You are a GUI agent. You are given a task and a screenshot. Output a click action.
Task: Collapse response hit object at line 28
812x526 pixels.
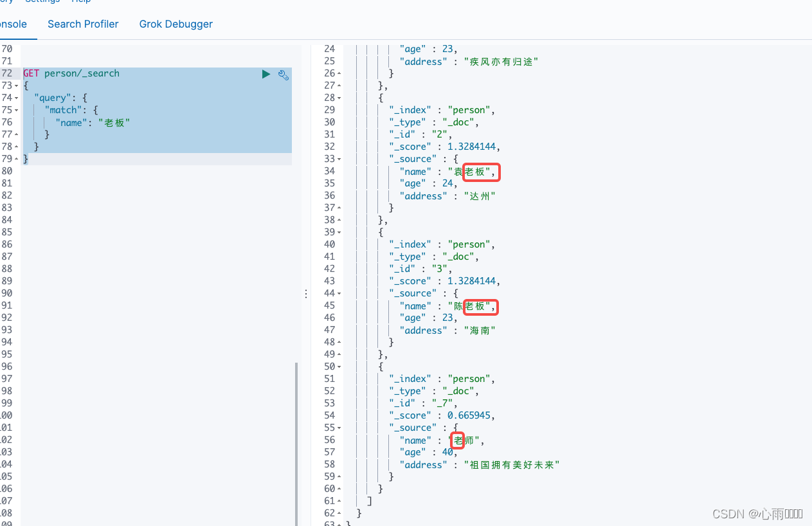coord(339,98)
